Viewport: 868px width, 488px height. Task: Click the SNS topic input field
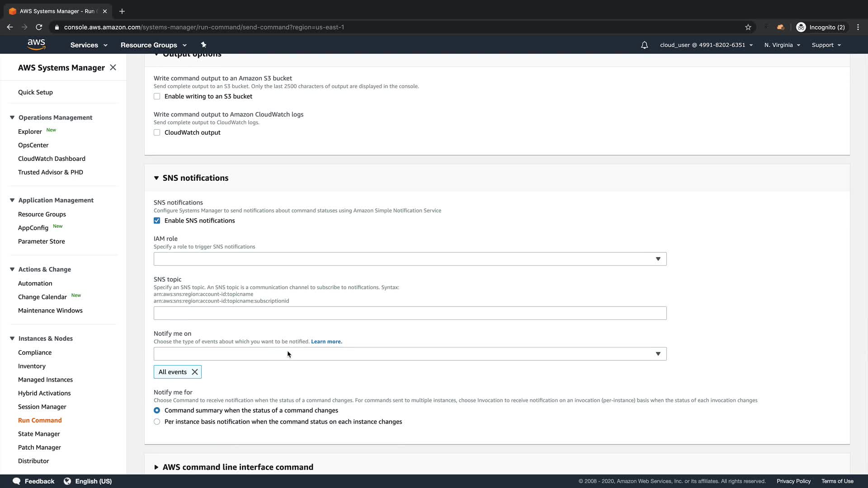(x=410, y=313)
